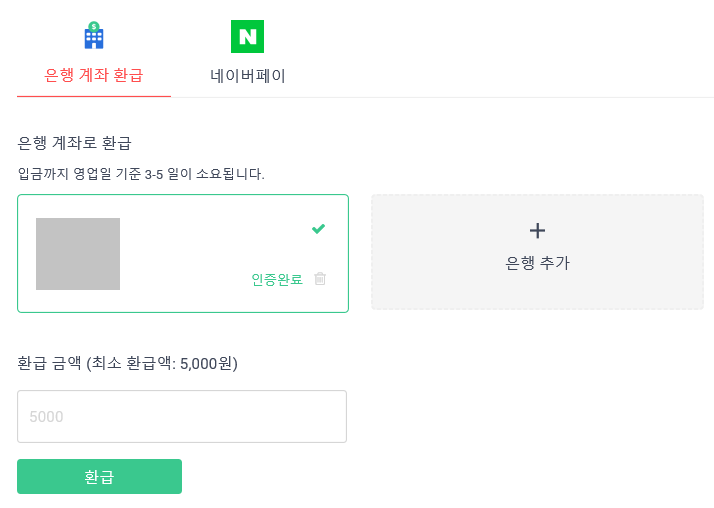Click the 은행 계좌로 환급 heading
The width and height of the screenshot is (714, 508).
tap(74, 143)
